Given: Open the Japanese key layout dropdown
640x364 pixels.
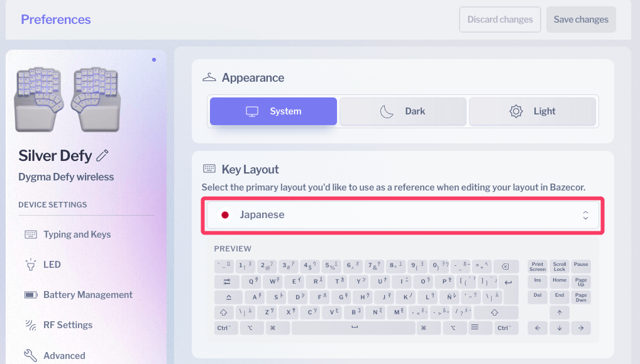Looking at the screenshot, I should pyautogui.click(x=402, y=215).
